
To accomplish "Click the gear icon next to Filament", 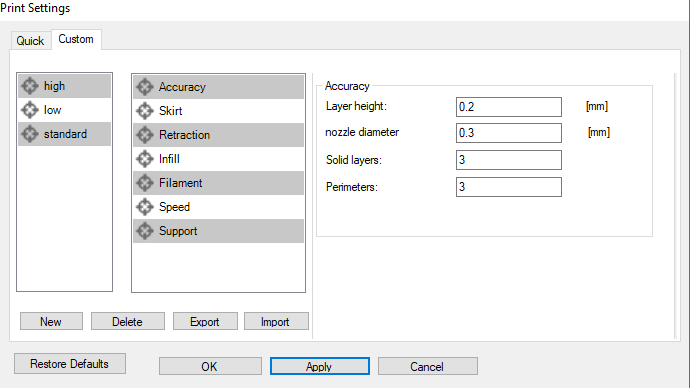I will click(x=145, y=183).
